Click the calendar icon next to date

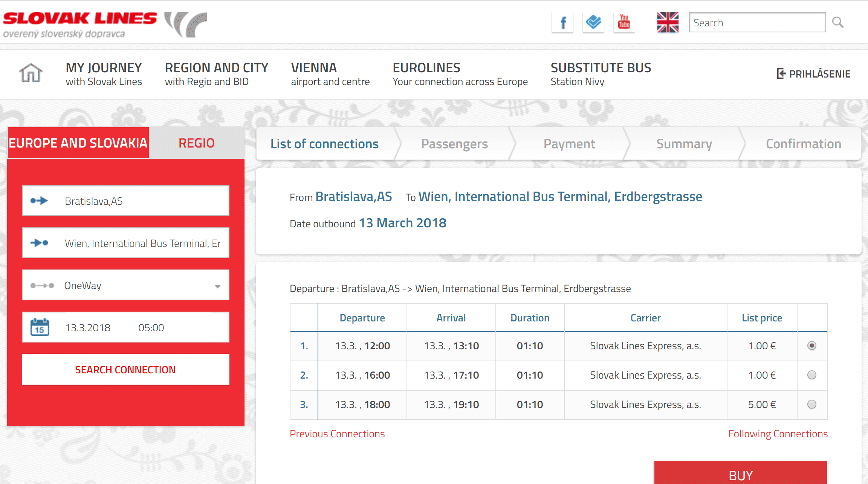tap(39, 327)
